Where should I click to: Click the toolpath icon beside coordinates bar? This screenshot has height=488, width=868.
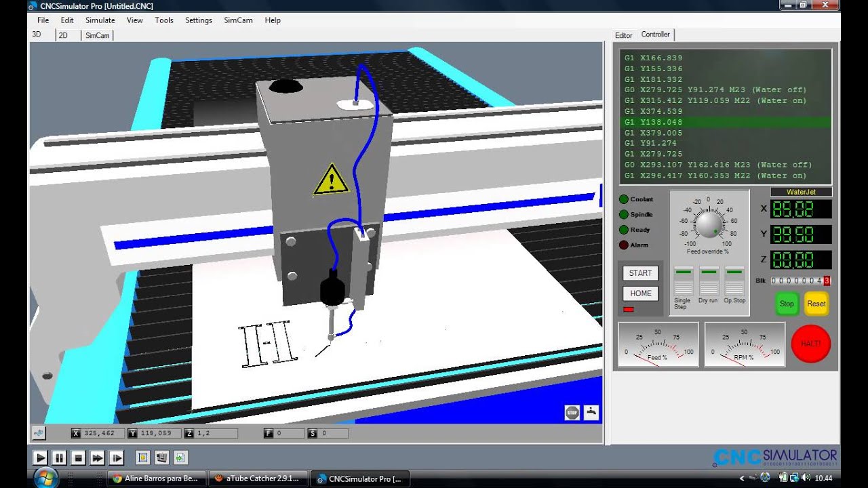[x=39, y=432]
